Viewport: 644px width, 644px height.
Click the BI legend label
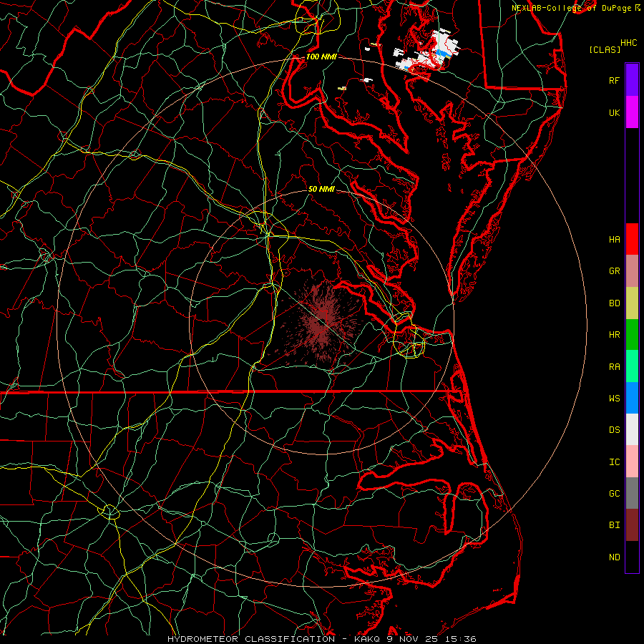[614, 525]
